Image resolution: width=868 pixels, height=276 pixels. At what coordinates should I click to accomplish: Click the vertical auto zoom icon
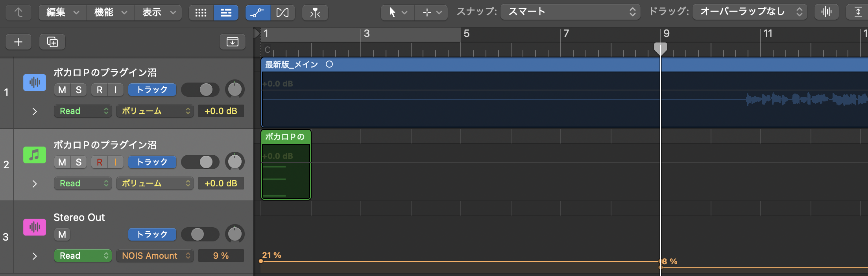[x=858, y=12]
